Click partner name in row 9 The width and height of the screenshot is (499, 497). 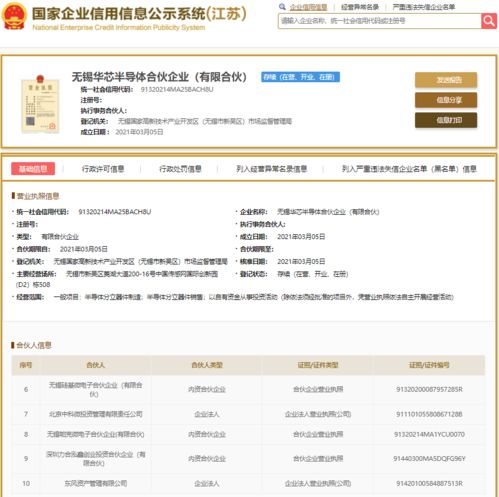96,459
